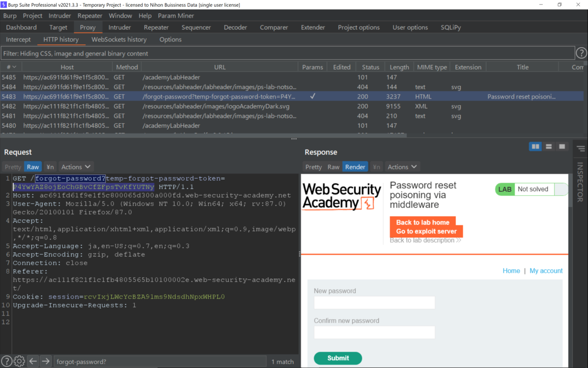Viewport: 588px width, 368px height.
Task: Click Back to lab description link
Action: click(425, 240)
